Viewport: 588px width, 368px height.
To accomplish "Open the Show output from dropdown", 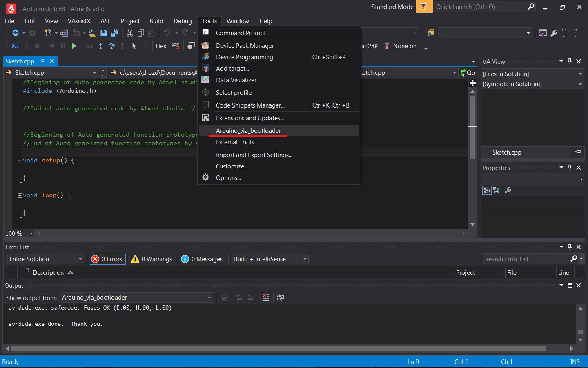I will click(137, 298).
